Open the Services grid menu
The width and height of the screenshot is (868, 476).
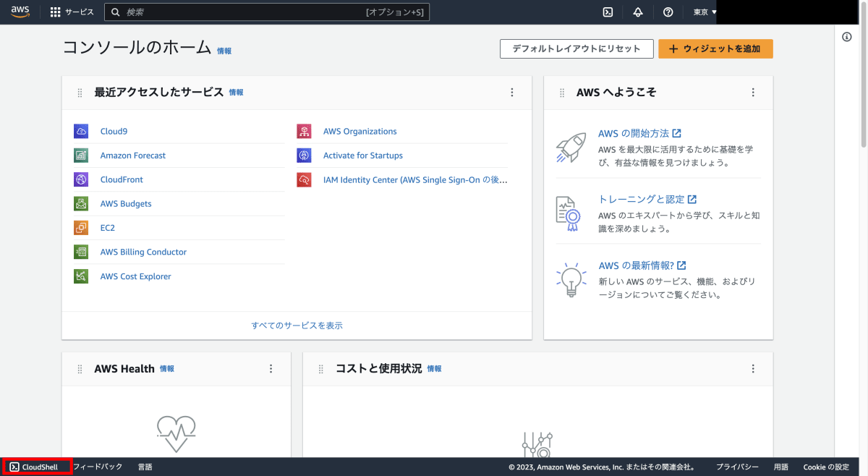point(72,12)
